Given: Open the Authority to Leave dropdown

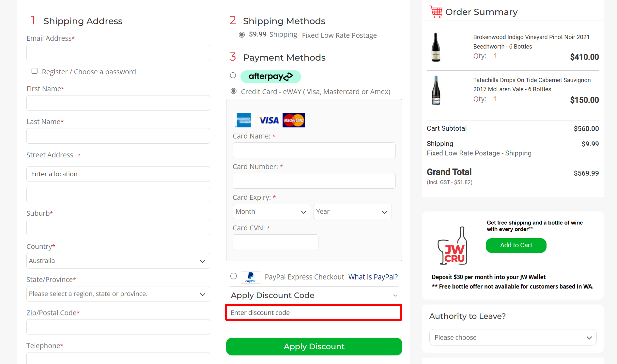Looking at the screenshot, I should tap(512, 337).
